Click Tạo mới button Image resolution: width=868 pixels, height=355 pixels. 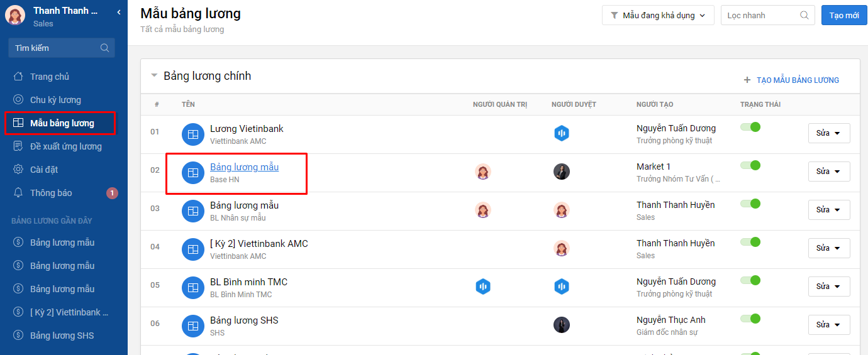(844, 15)
